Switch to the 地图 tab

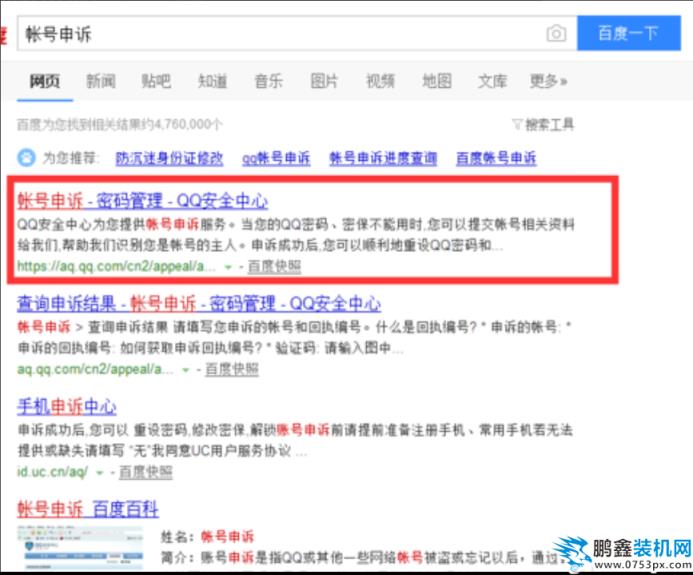coord(437,81)
